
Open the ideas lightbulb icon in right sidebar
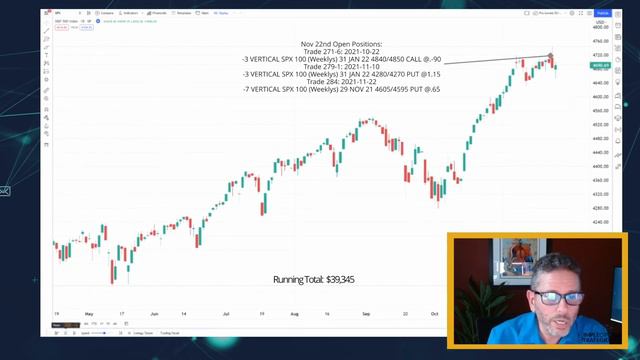(618, 82)
